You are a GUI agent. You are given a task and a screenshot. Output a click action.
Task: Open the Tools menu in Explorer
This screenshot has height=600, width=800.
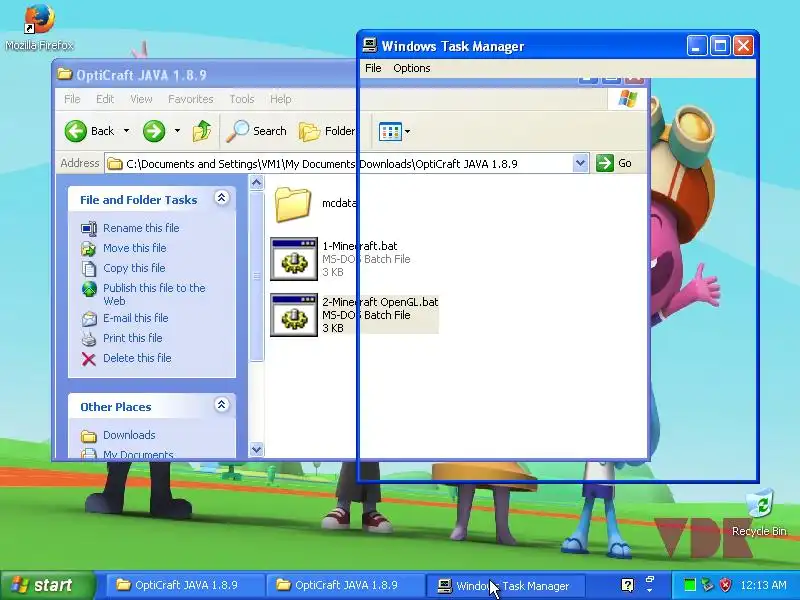point(242,99)
